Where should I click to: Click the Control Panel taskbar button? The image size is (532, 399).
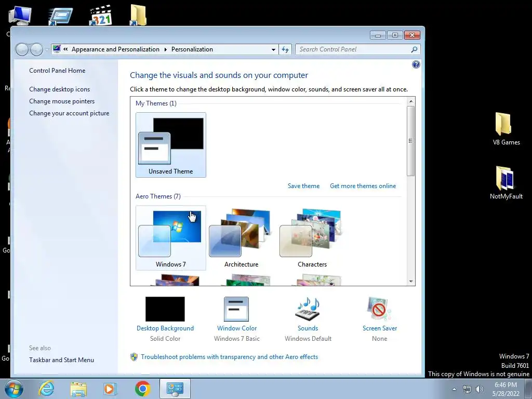175,389
